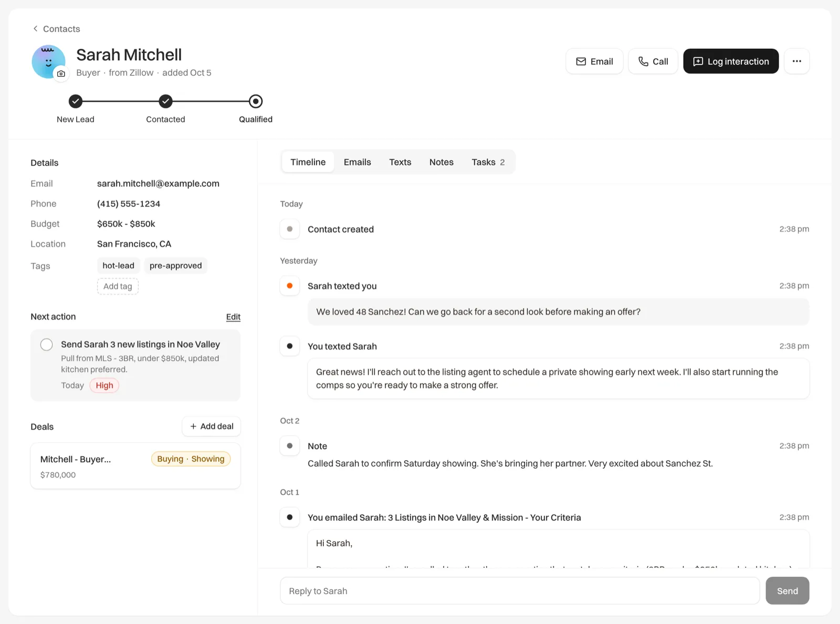The width and height of the screenshot is (840, 624).
Task: Click the Add tag button
Action: tap(118, 286)
